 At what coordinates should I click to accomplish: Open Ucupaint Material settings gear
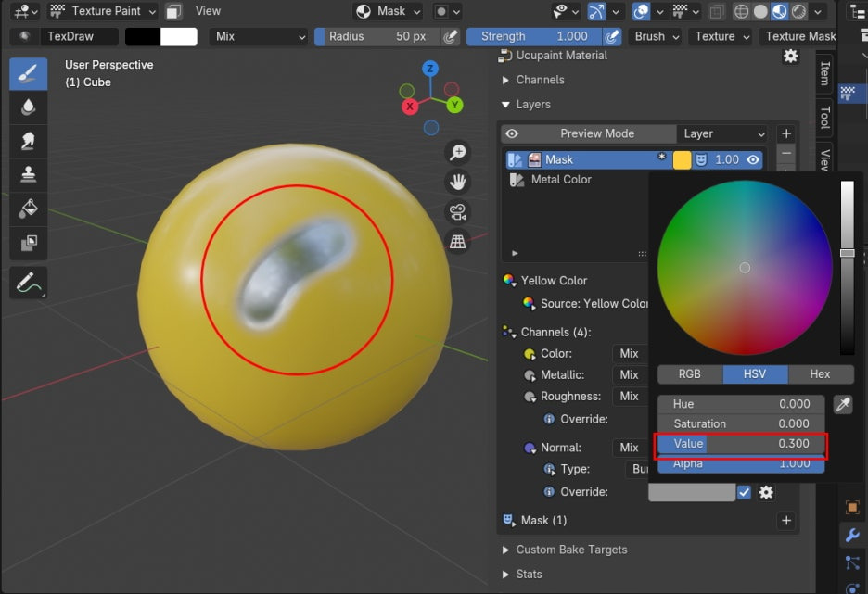coord(790,56)
